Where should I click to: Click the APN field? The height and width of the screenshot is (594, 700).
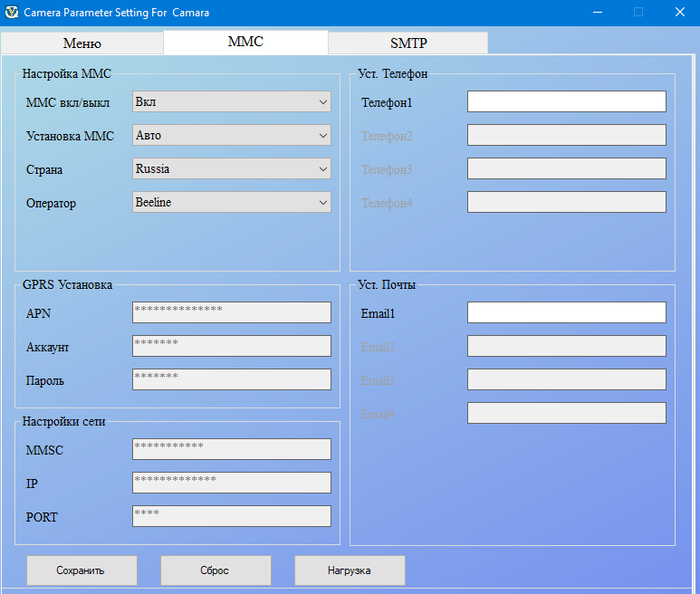click(231, 313)
